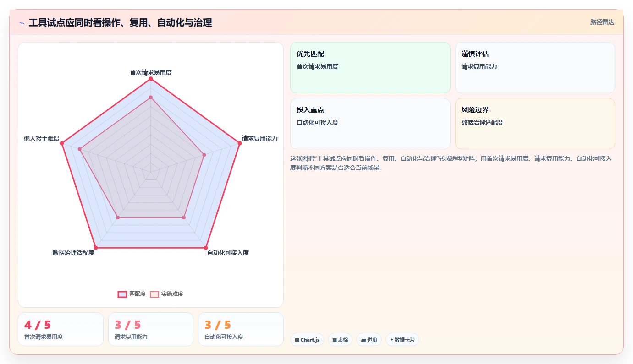This screenshot has height=364, width=633.
Task: Select the 表格 tag chip
Action: pos(340,340)
